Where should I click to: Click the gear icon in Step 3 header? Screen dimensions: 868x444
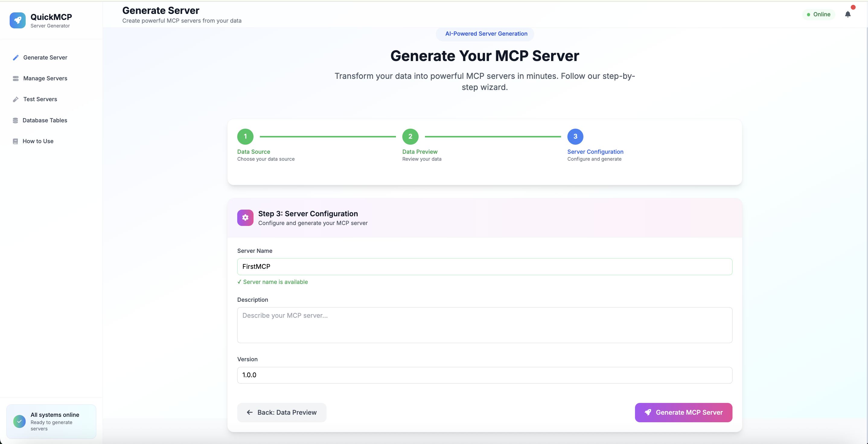click(245, 217)
